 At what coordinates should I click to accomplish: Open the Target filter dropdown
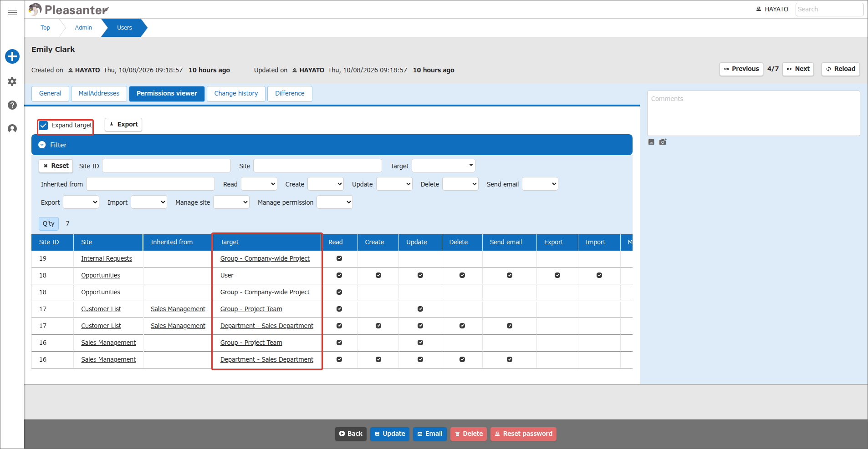[x=444, y=166]
